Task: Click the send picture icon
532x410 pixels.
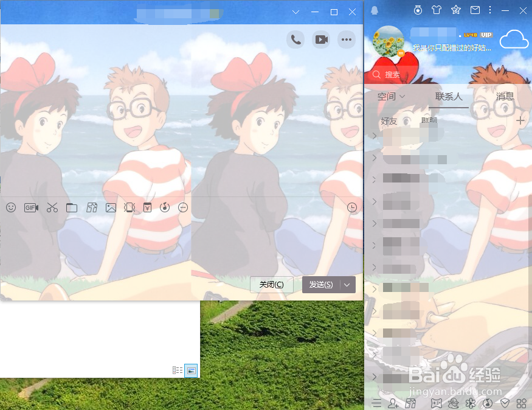Action: 111,207
